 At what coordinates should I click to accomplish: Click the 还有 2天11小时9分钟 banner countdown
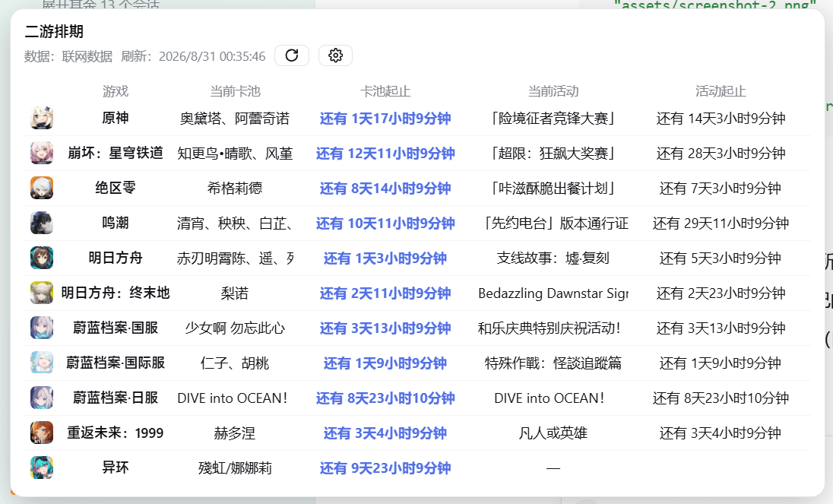point(385,293)
